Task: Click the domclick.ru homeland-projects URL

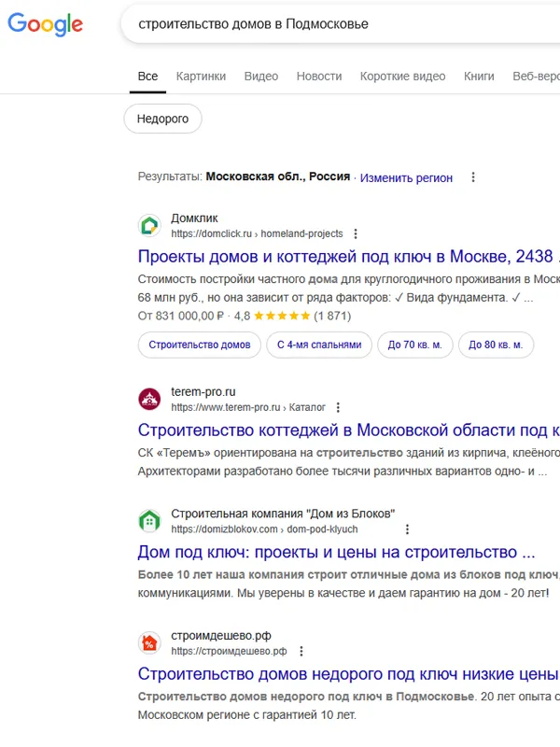Action: click(x=258, y=233)
